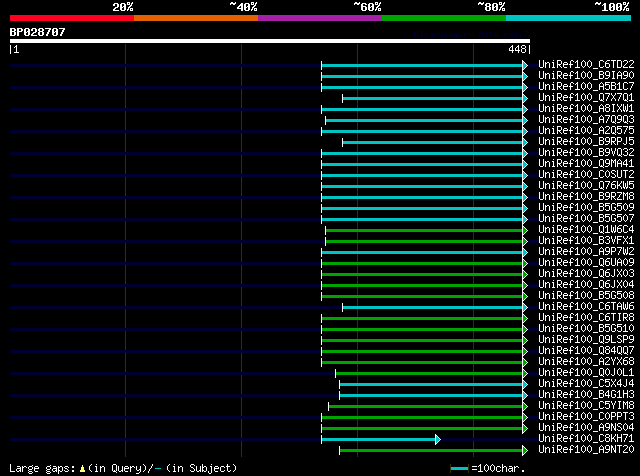Select the UniRef100_Q6JX04 label
The image size is (640, 476).
click(586, 285)
